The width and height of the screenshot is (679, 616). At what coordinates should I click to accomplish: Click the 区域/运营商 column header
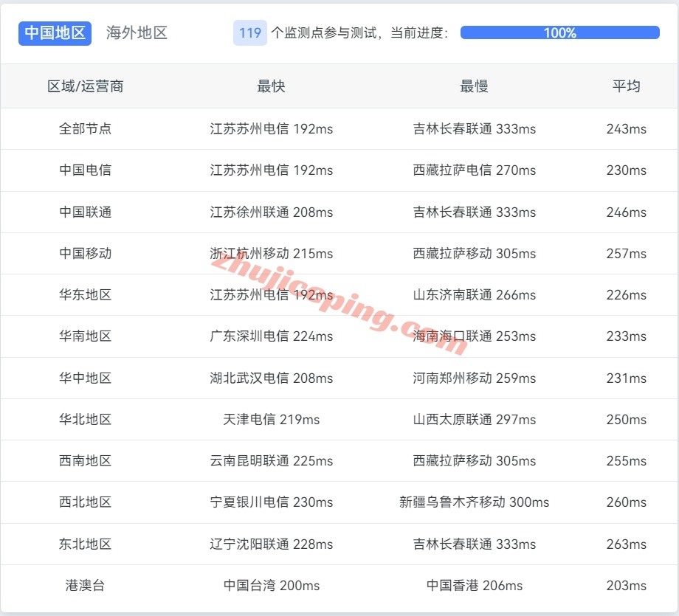point(86,86)
